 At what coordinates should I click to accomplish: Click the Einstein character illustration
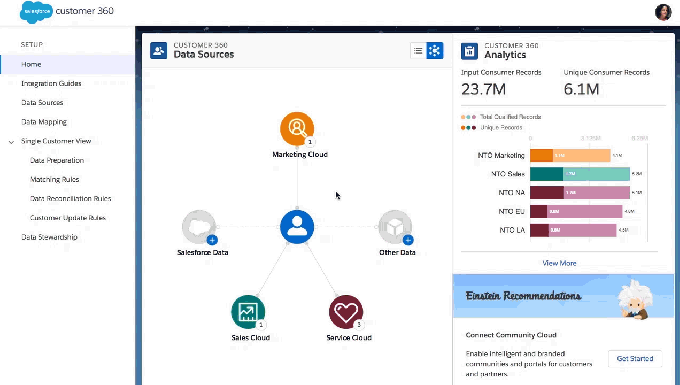click(635, 300)
